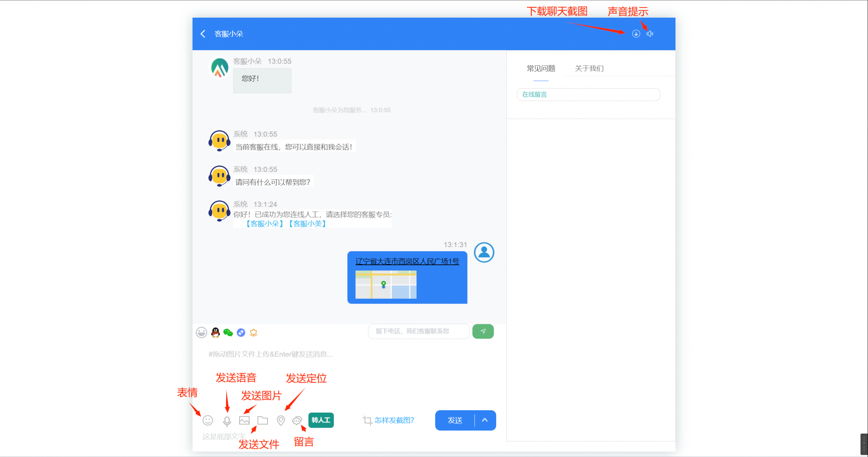This screenshot has height=457, width=868.
Task: Switch to the 常见问题 tab
Action: [541, 69]
